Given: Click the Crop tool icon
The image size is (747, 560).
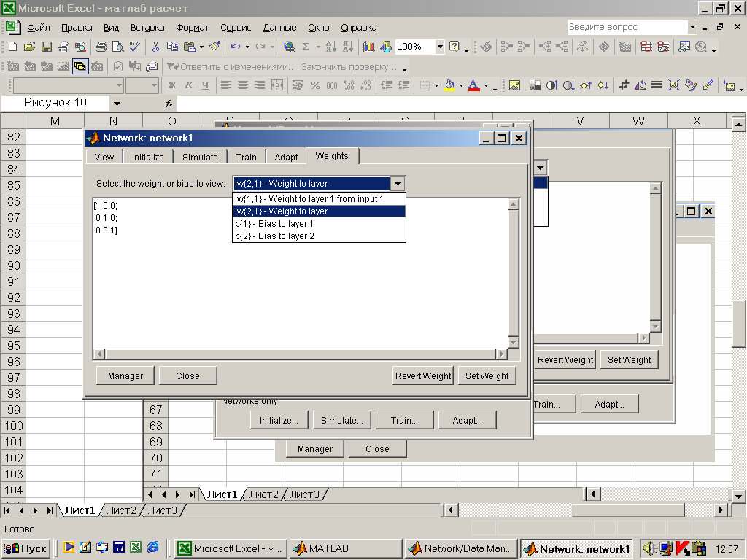Looking at the screenshot, I should pyautogui.click(x=624, y=85).
